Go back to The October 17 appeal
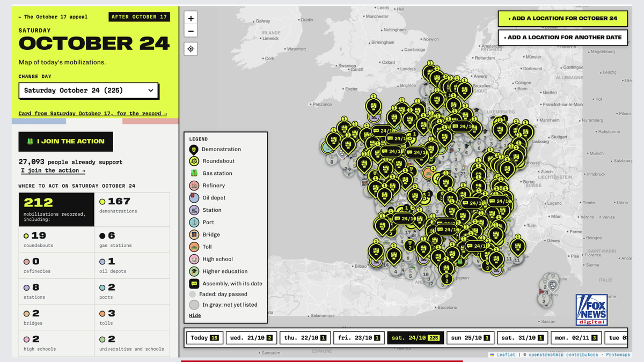 [53, 17]
